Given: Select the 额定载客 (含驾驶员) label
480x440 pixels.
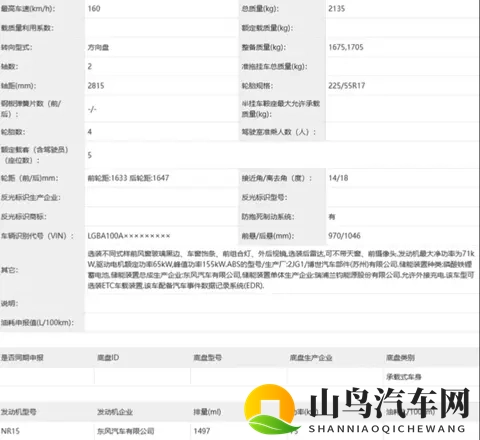Looking at the screenshot, I should (x=35, y=155).
